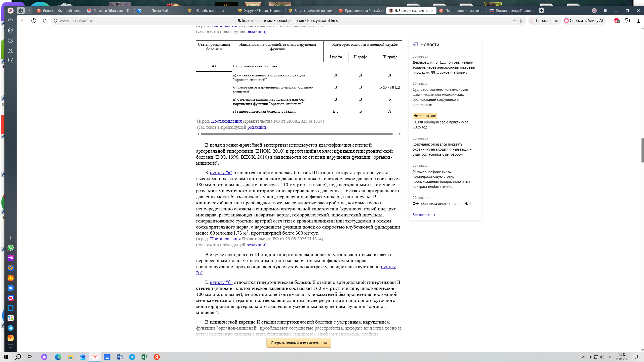The image size is (644, 362).
Task: Open page options three-dot menu in address bar
Action: pyautogui.click(x=514, y=21)
